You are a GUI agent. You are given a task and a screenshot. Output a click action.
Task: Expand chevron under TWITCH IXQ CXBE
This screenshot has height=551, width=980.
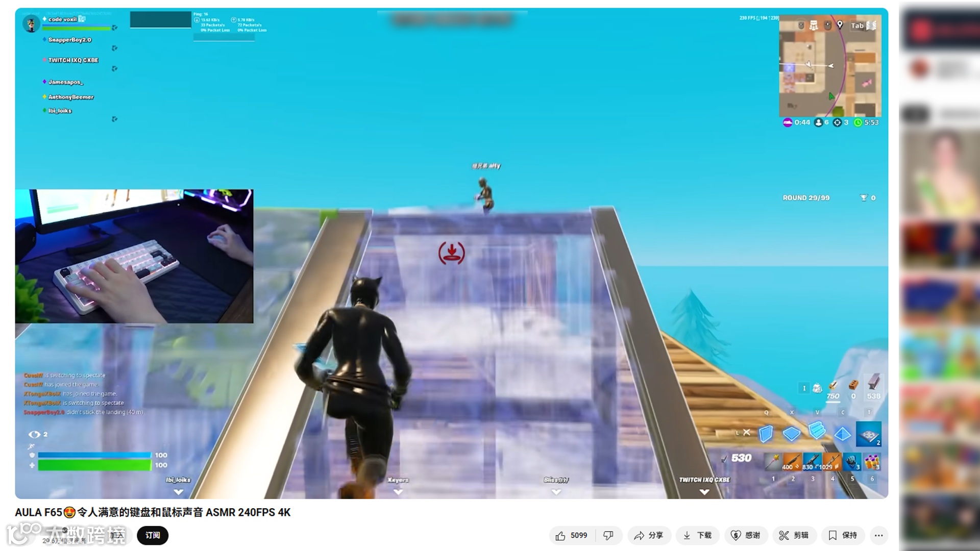pos(704,492)
